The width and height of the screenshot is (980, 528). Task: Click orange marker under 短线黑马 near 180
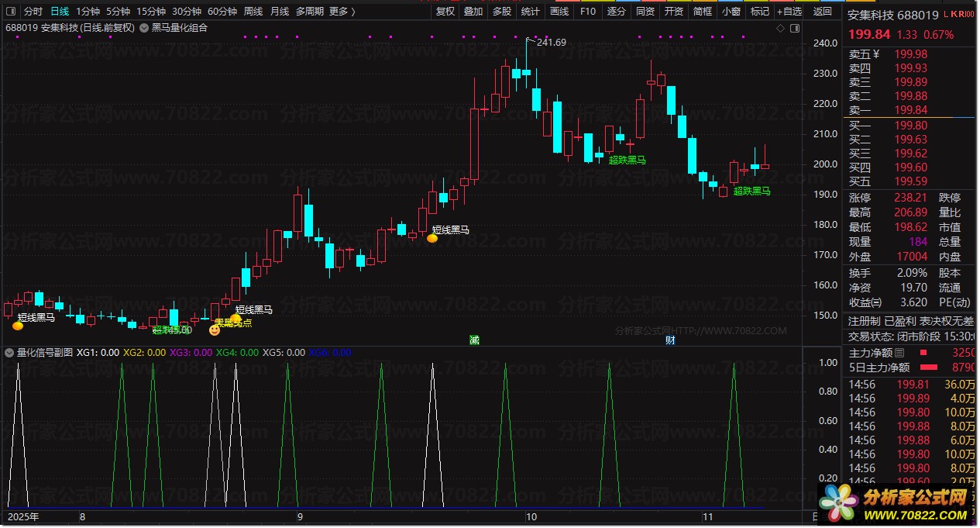tap(432, 238)
